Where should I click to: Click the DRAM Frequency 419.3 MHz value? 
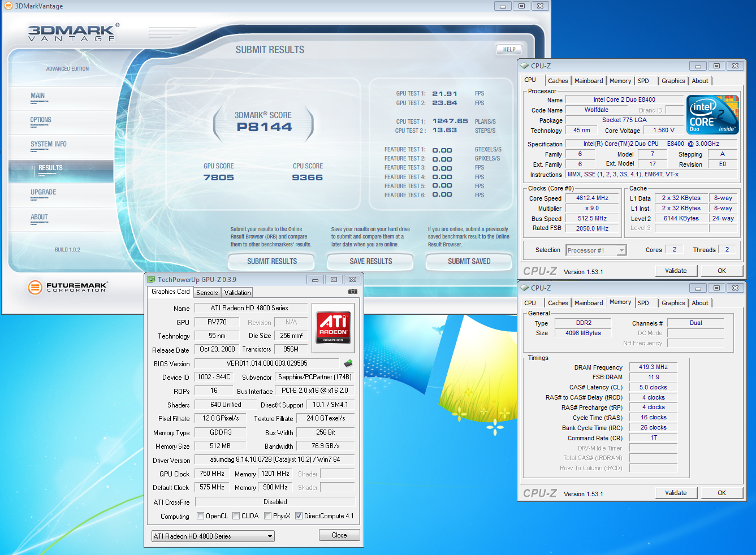654,367
